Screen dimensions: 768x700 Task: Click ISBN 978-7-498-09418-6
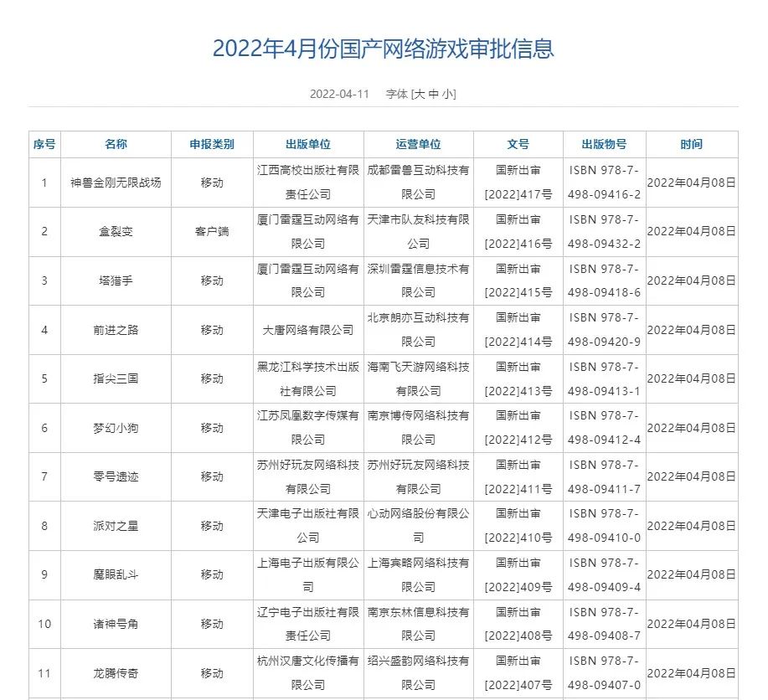(605, 281)
